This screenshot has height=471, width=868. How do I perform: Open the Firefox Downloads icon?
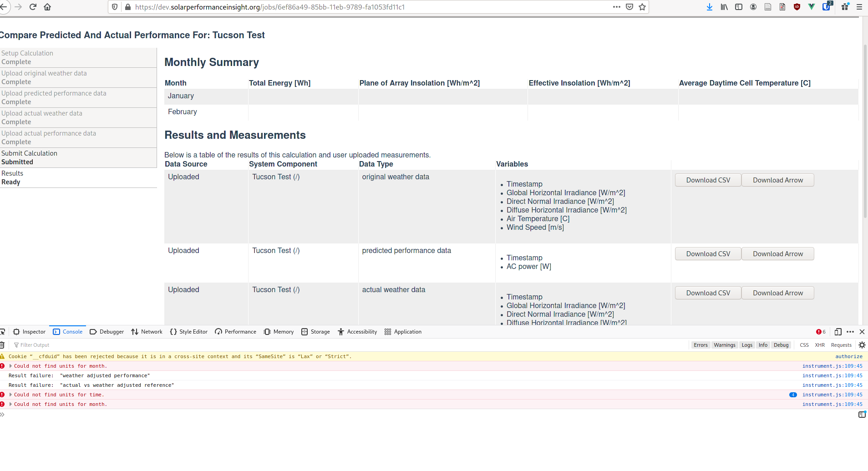(709, 7)
